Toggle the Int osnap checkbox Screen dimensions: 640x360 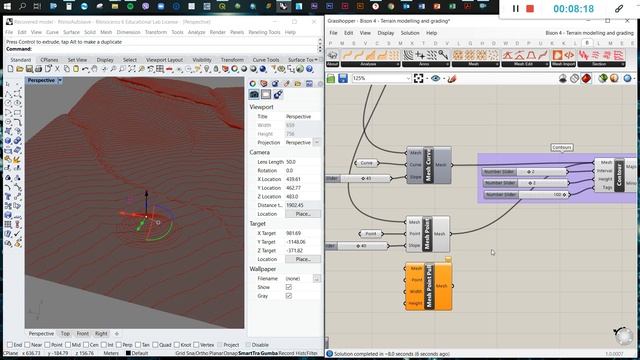pos(104,345)
